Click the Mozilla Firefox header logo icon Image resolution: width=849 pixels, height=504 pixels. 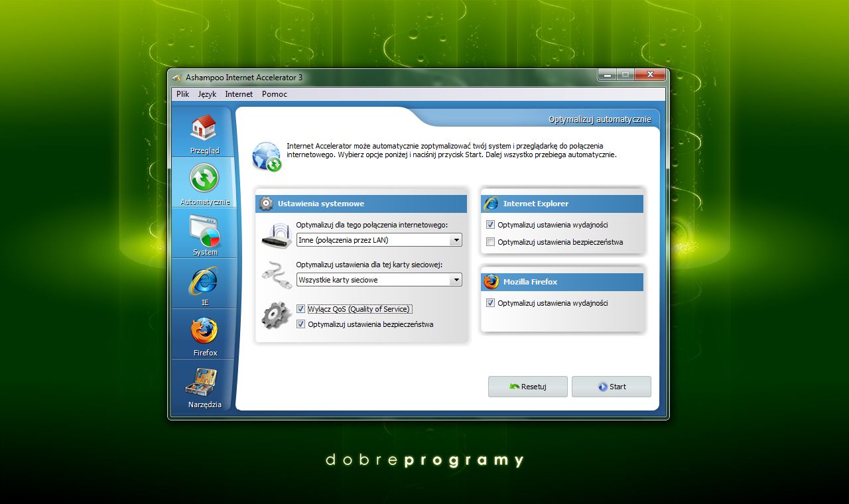pos(491,282)
